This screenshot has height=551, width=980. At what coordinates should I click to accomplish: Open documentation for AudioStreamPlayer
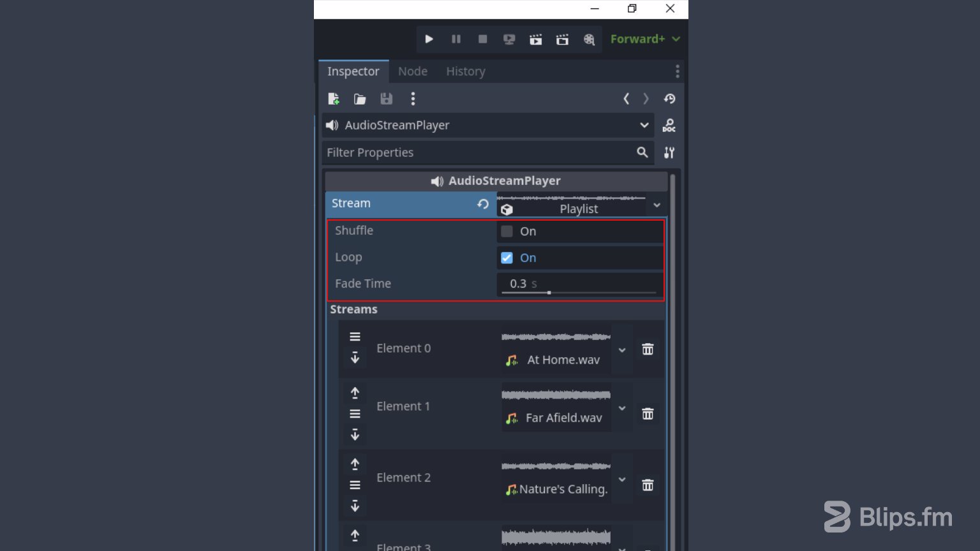point(669,126)
